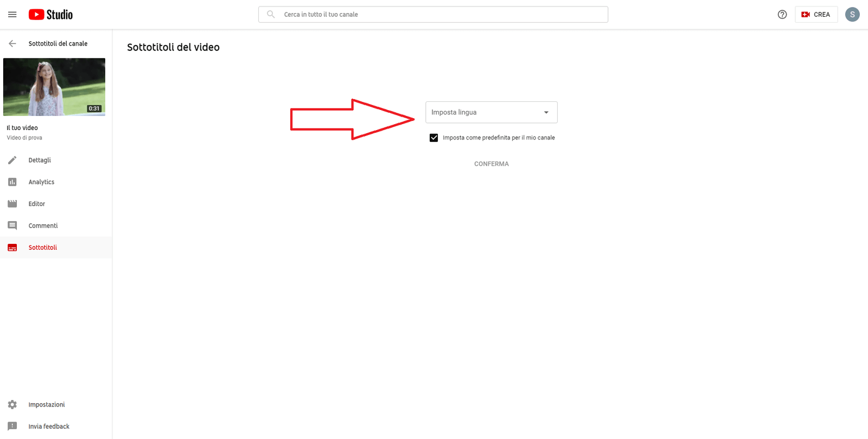Open the account avatar menu
This screenshot has width=868, height=439.
[x=852, y=15]
